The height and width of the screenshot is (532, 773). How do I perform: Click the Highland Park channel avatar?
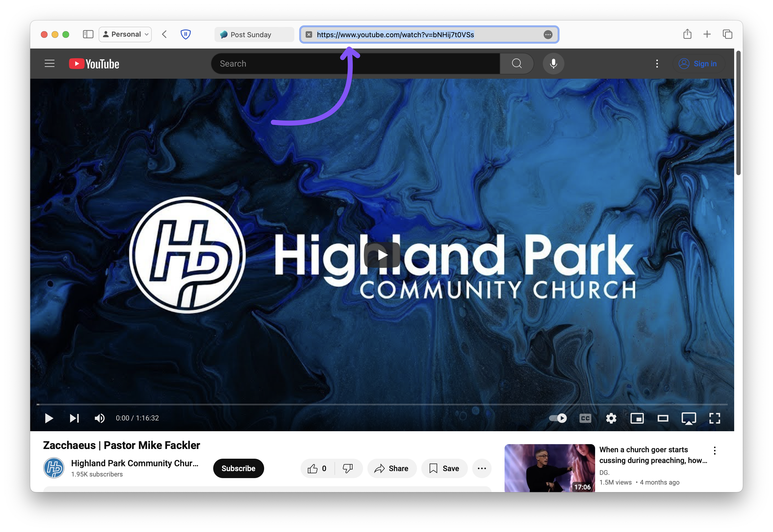tap(54, 468)
